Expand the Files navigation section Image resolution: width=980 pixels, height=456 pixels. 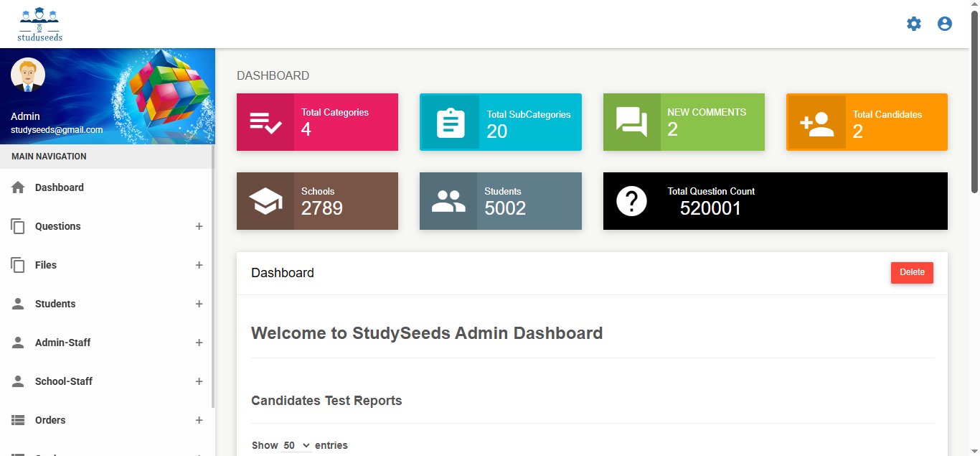click(199, 265)
